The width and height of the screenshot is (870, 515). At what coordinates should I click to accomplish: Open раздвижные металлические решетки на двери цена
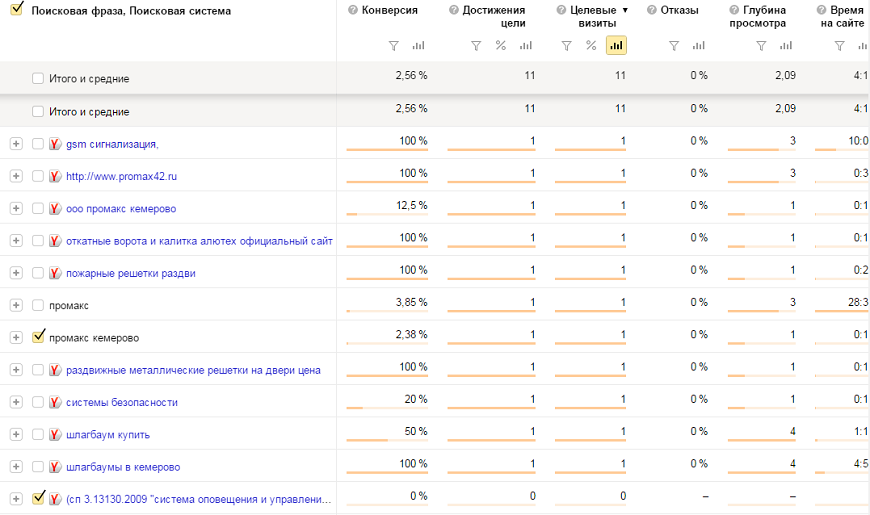click(x=193, y=370)
